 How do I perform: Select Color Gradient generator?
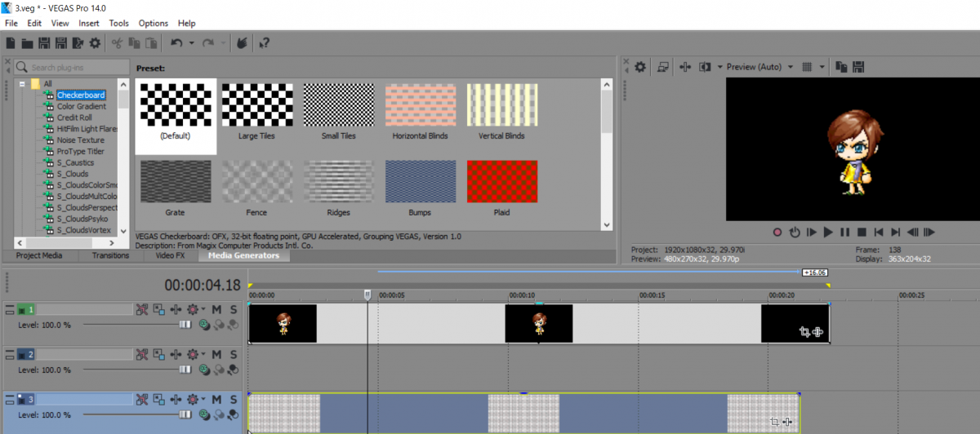[x=81, y=106]
